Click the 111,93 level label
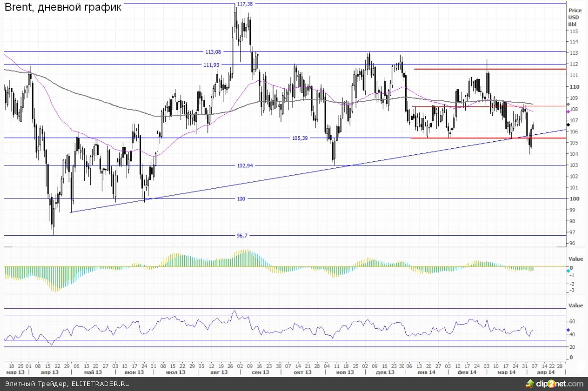This screenshot has height=391, width=588. coord(212,65)
